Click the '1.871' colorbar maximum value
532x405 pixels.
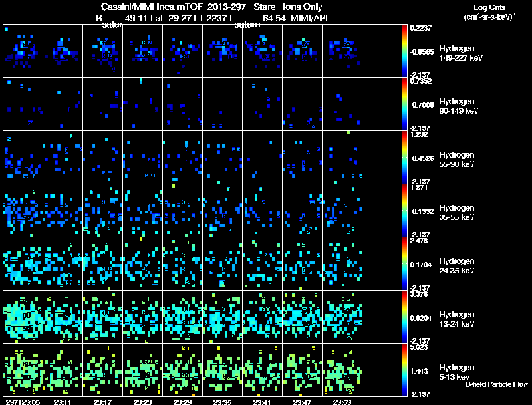[x=419, y=188]
